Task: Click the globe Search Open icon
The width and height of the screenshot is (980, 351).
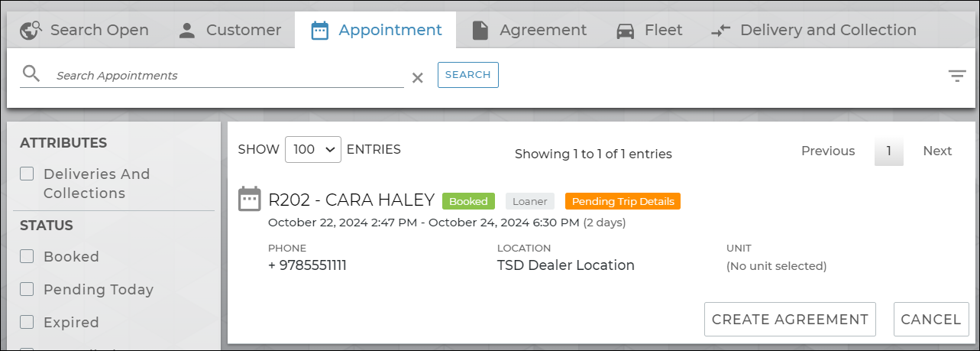Action: click(x=31, y=31)
